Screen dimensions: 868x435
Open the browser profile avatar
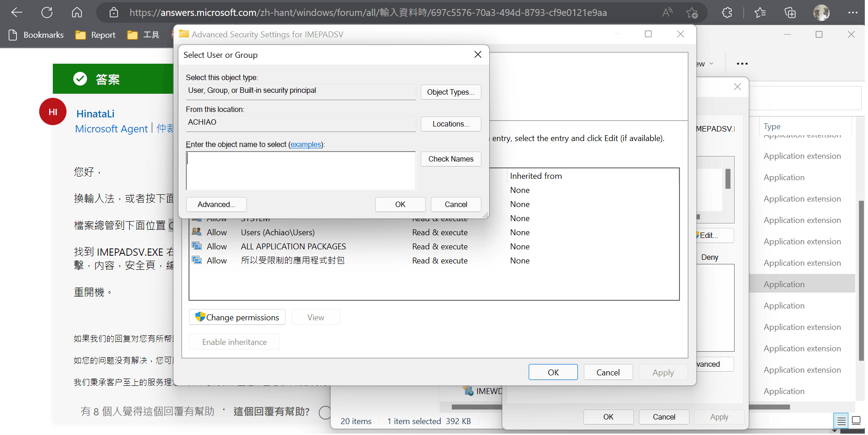point(822,13)
